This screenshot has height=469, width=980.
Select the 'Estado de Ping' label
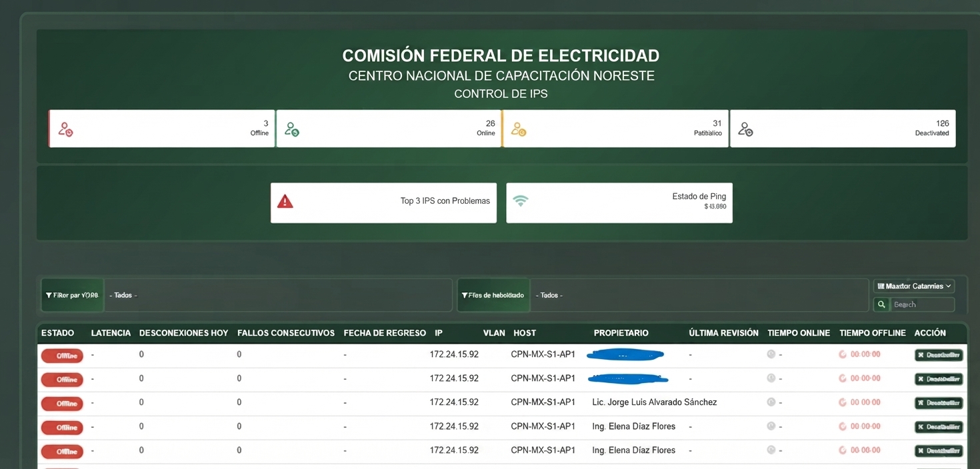tap(699, 197)
